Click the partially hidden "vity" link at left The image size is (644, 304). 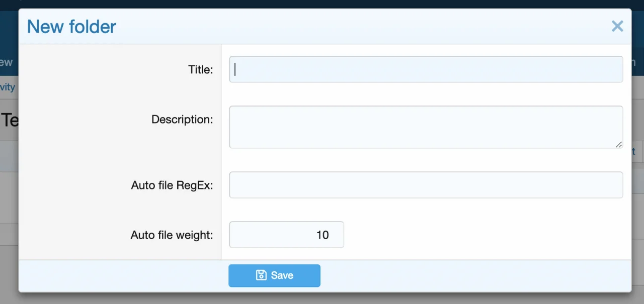click(8, 87)
